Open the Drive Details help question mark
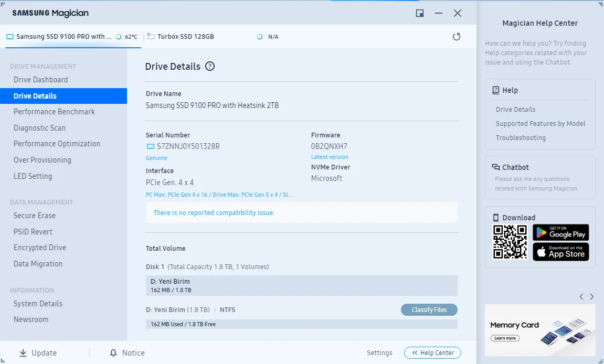Viewport: 604px width, 364px height. (x=210, y=66)
